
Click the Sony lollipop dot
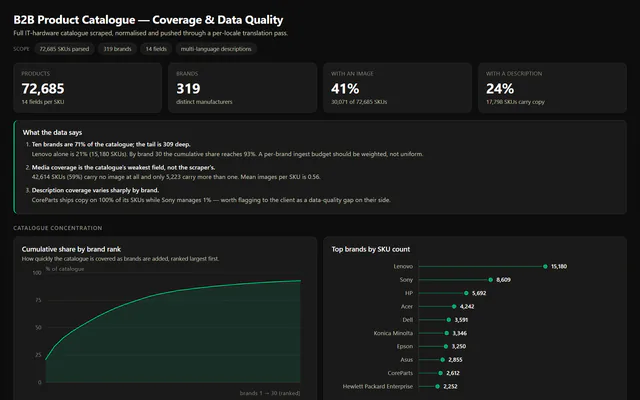pos(491,280)
